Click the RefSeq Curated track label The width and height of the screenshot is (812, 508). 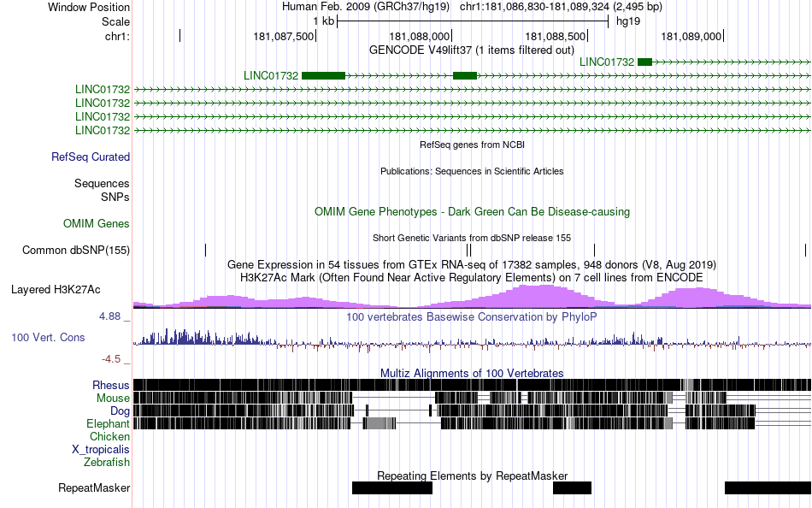(x=91, y=157)
